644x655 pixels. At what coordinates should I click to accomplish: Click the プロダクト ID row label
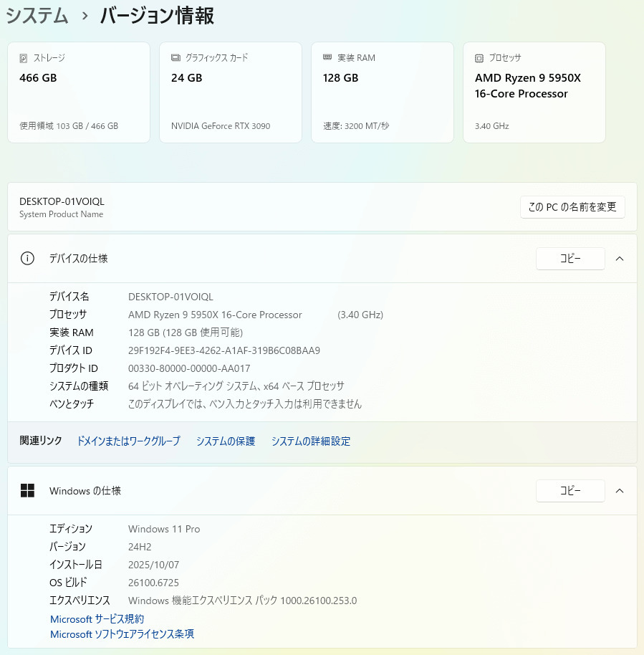pyautogui.click(x=74, y=368)
